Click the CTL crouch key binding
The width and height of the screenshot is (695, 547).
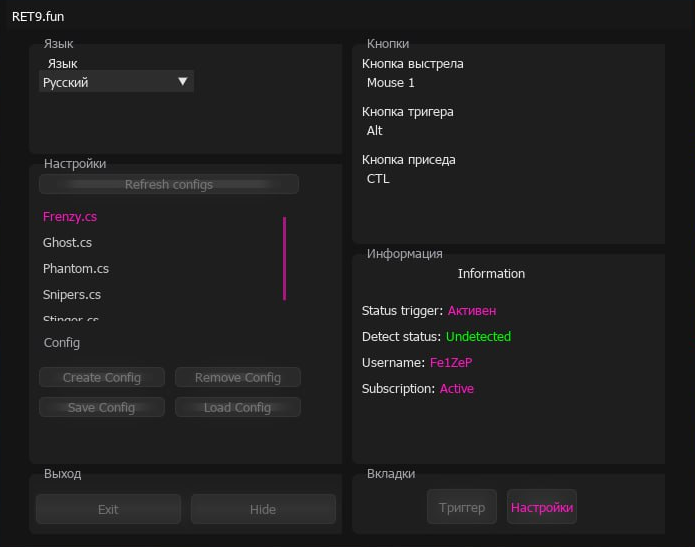[378, 179]
